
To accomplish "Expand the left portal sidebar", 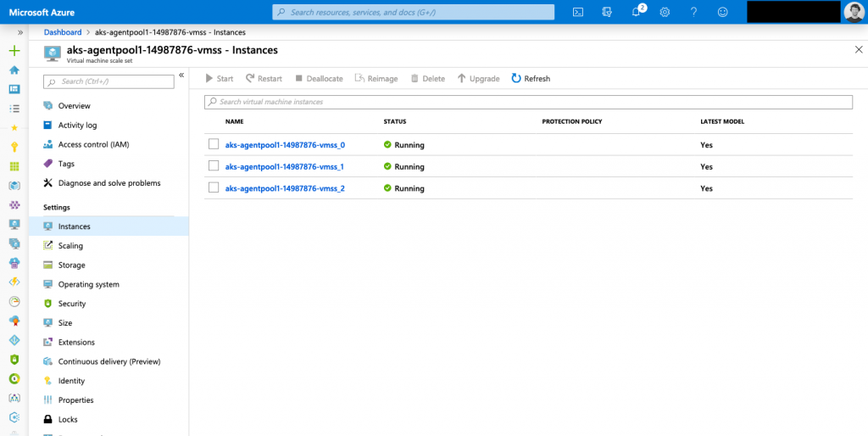I will [14, 31].
